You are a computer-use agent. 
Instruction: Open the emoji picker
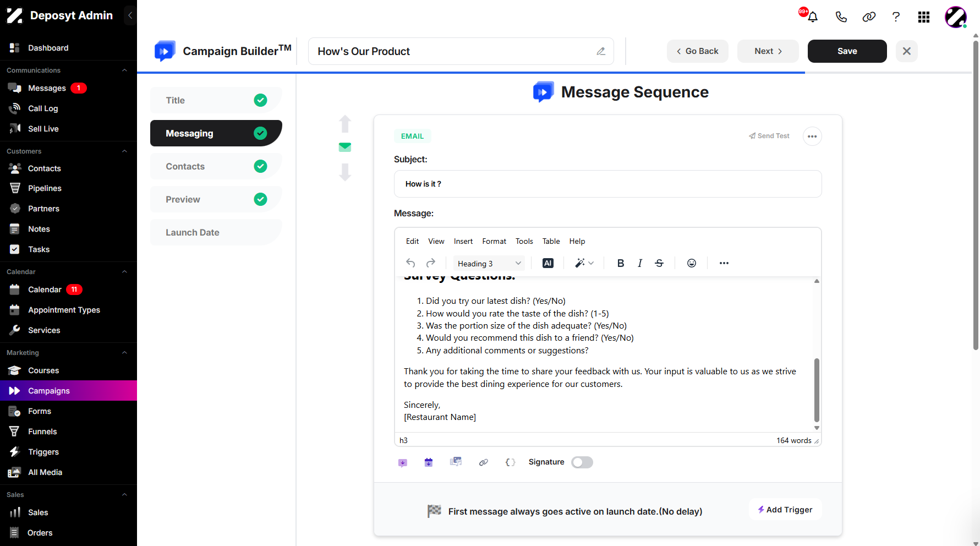(x=692, y=263)
